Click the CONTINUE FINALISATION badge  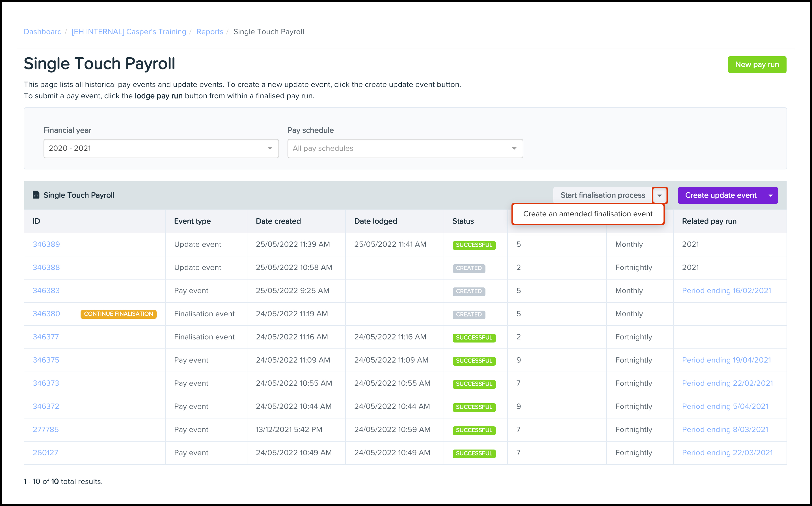[118, 314]
